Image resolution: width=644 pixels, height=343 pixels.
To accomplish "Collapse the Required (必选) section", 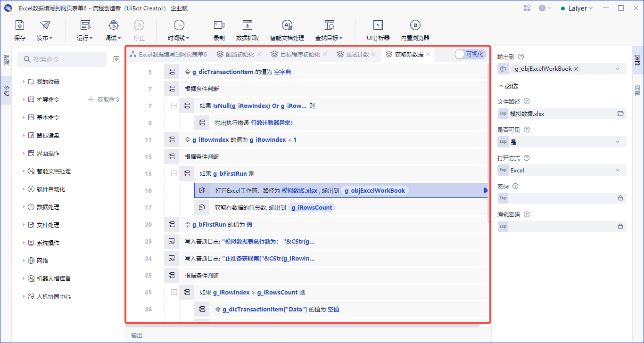I will [508, 86].
